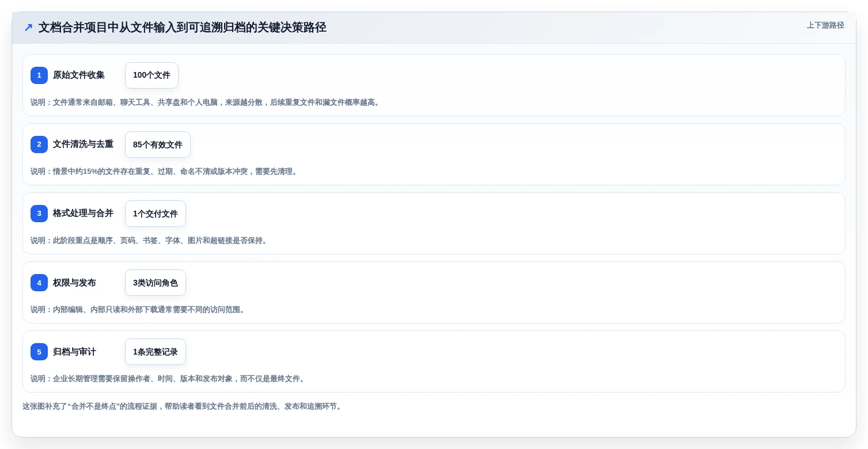Image resolution: width=868 pixels, height=449 pixels.
Task: Click the title 文档合并项目中从文件输入到可追溯归档的关键决策路径
Action: [182, 28]
